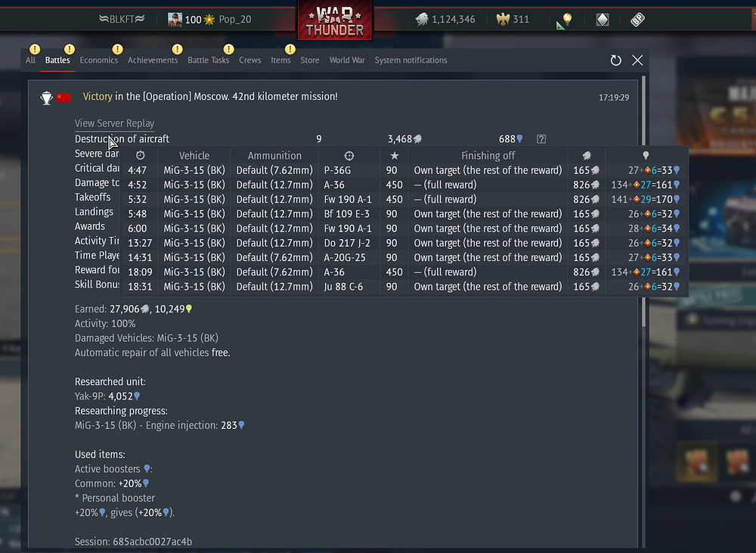Click the Earned 27,906 line
756x553 pixels.
134,309
